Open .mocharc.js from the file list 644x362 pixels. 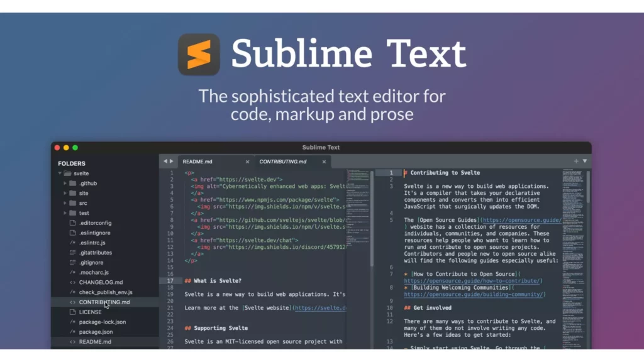[94, 272]
